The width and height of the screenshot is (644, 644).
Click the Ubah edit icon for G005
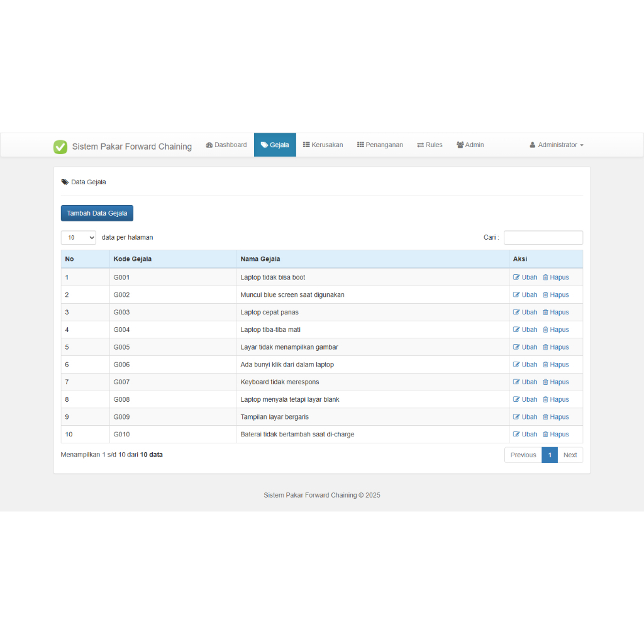point(516,347)
